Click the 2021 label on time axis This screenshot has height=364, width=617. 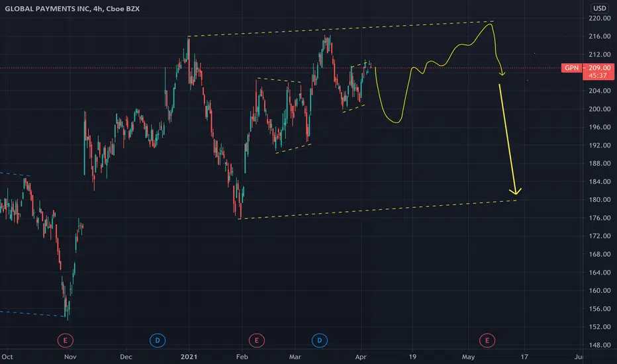coord(189,357)
